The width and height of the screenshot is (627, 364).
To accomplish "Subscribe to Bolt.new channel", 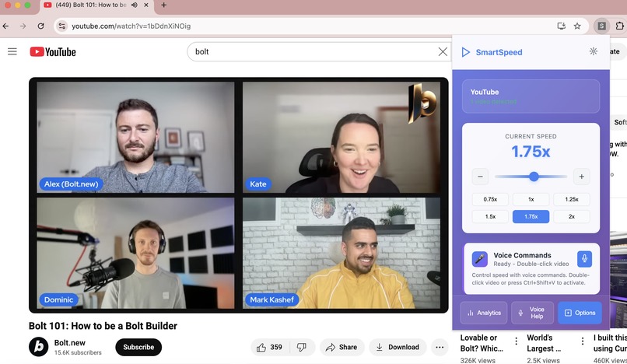I will click(138, 347).
